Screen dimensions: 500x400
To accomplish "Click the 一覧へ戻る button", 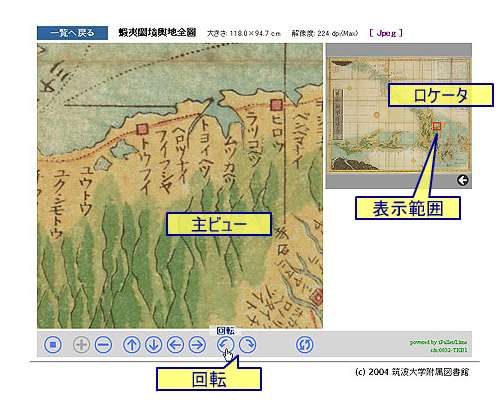I will [72, 33].
